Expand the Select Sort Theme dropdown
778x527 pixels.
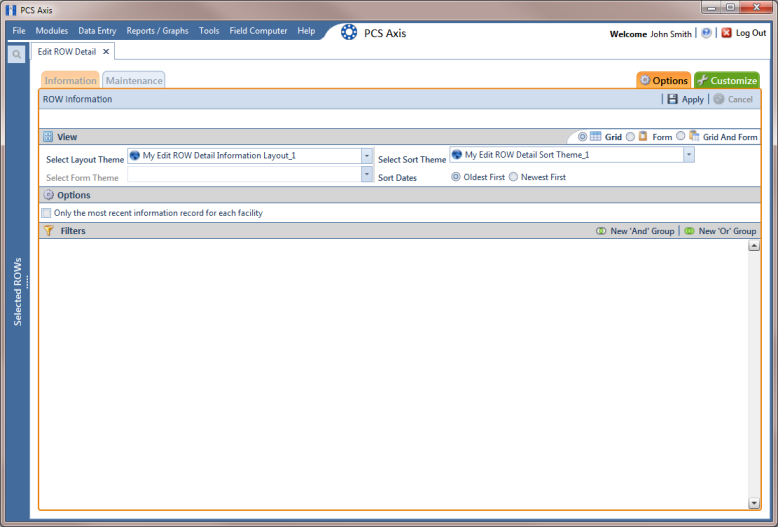coord(689,155)
